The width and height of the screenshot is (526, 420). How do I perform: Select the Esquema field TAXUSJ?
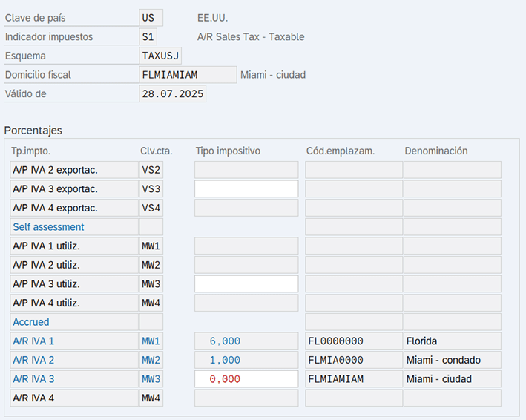click(160, 56)
